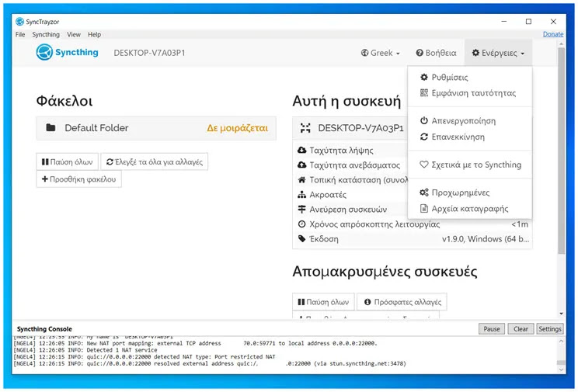Click the listeners sitemap icon beside Ακροατές
578x392 pixels.
[302, 195]
